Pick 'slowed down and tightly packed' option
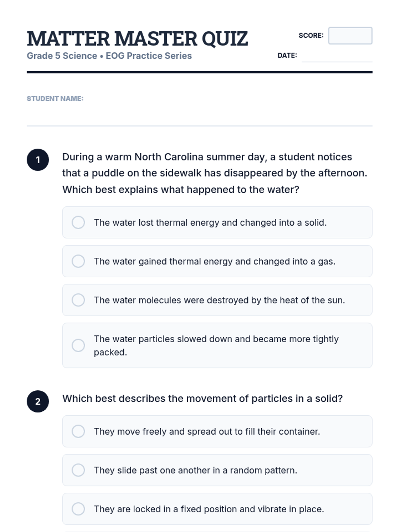The height and width of the screenshot is (532, 399). [78, 345]
